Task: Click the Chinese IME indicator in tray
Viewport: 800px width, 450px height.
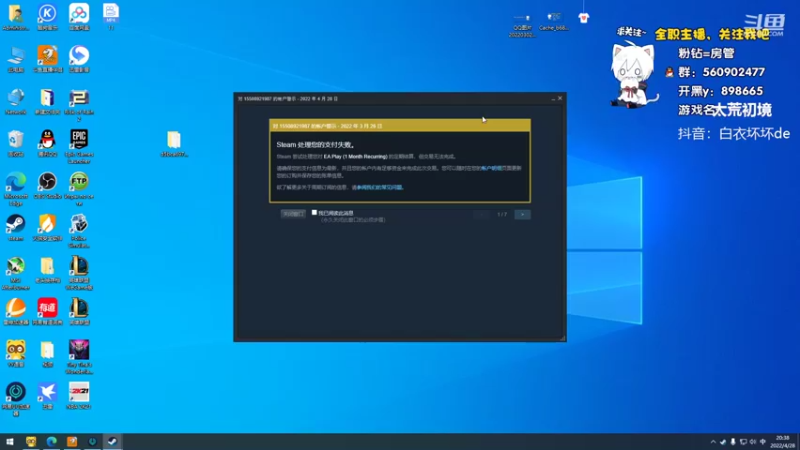Action: click(x=763, y=442)
